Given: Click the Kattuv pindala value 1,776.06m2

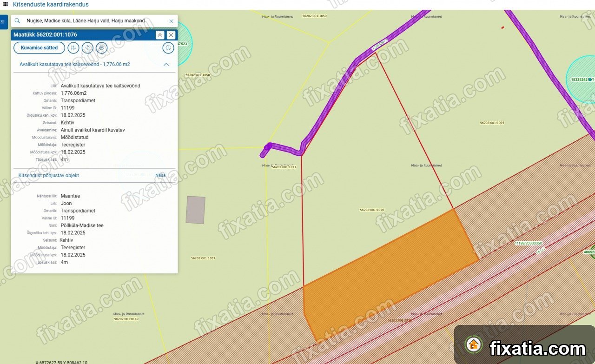Looking at the screenshot, I should 73,93.
